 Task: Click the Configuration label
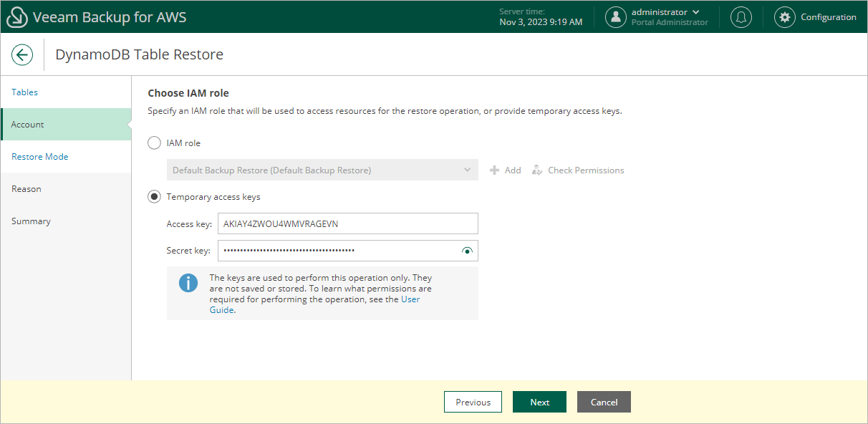coord(829,17)
